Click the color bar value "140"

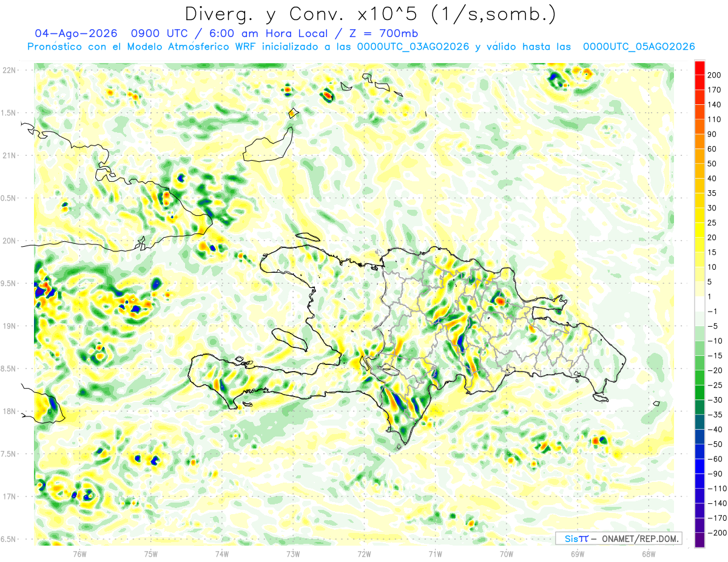[715, 105]
